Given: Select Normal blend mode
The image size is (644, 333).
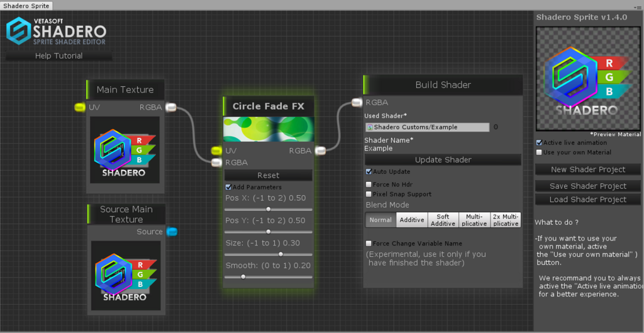Looking at the screenshot, I should 380,220.
